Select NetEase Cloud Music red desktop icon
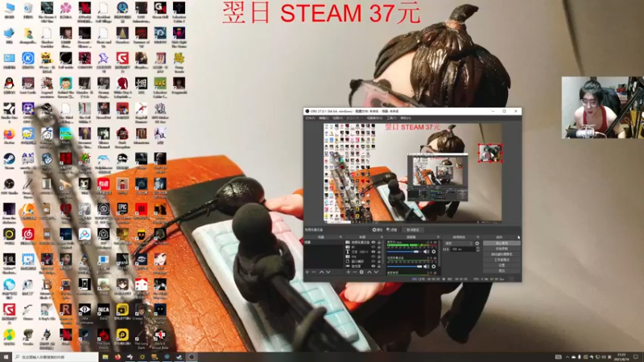Screen dimensions: 644x362 (28, 236)
